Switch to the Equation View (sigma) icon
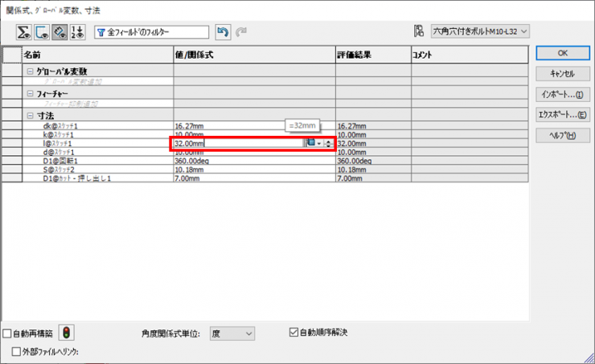This screenshot has height=364, width=595. click(x=24, y=32)
